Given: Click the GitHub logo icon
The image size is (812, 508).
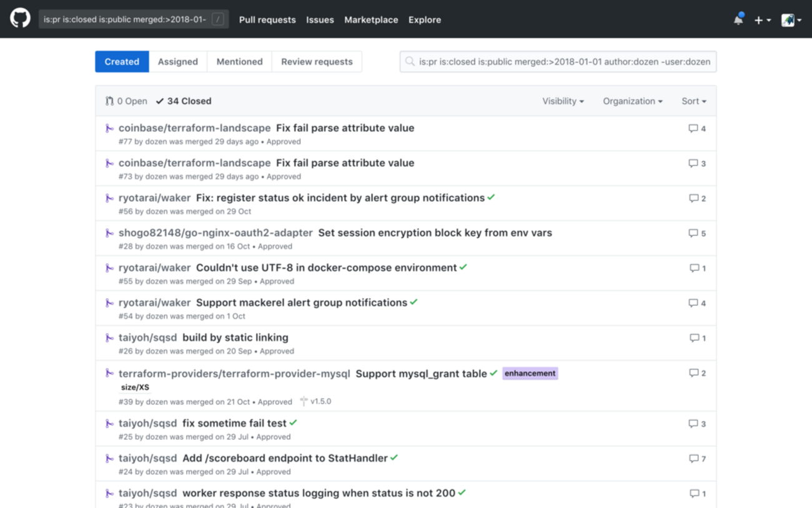Looking at the screenshot, I should pos(20,19).
